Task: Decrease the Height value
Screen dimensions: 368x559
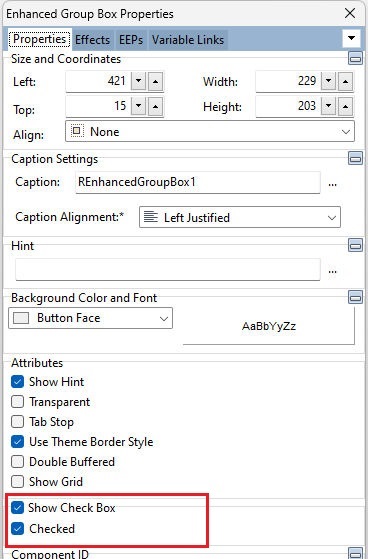Action: pyautogui.click(x=329, y=106)
